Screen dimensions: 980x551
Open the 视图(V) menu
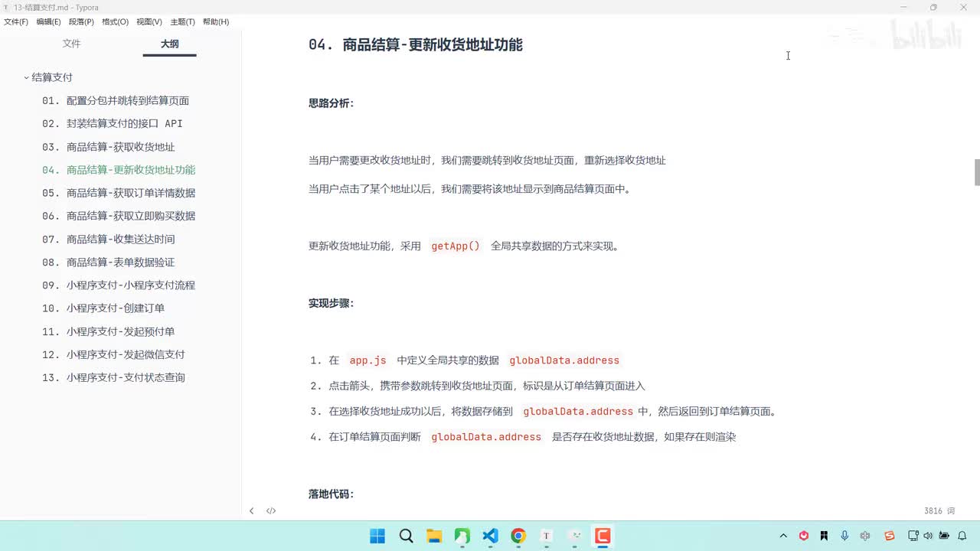click(149, 22)
